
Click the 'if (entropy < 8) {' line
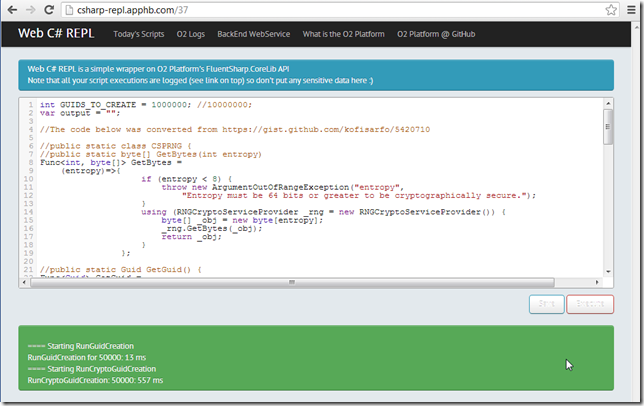pyautogui.click(x=187, y=179)
